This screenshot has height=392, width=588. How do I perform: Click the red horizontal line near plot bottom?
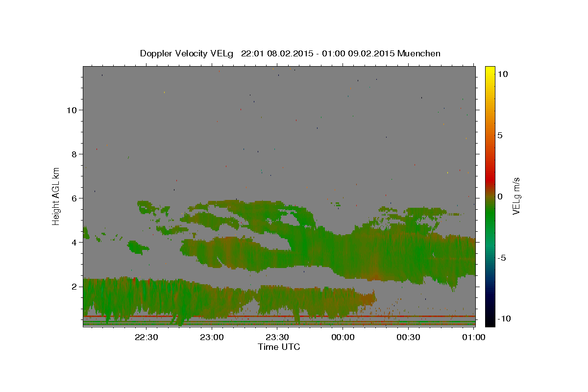pos(279,317)
